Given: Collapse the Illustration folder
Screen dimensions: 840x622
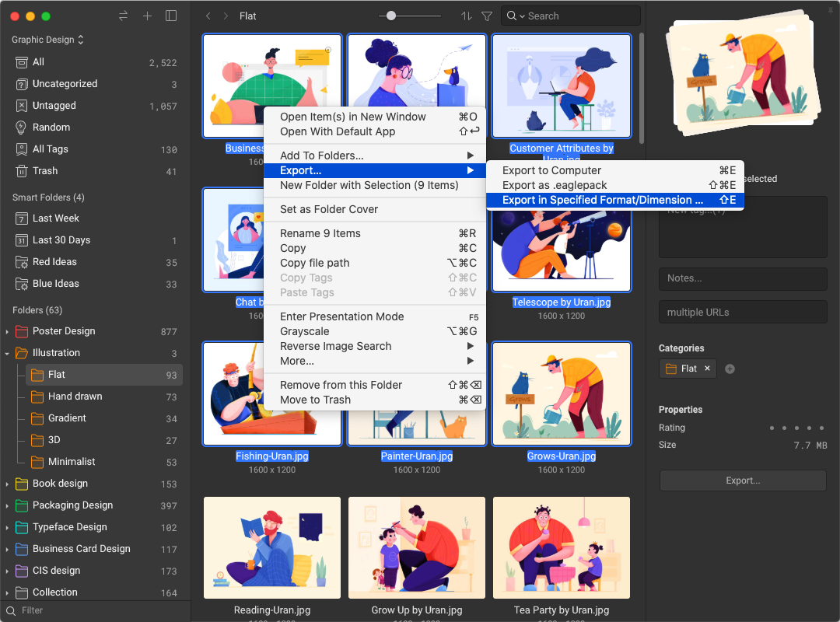Looking at the screenshot, I should tap(7, 353).
